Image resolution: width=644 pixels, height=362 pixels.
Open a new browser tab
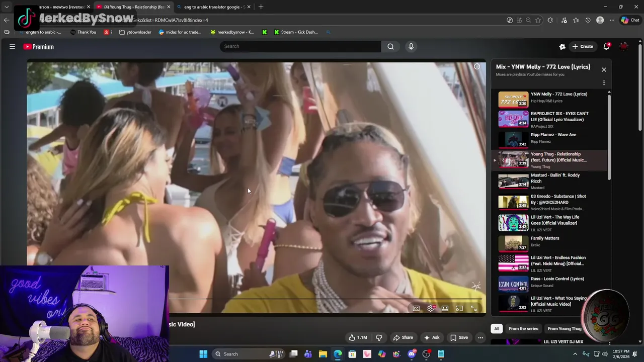(261, 7)
